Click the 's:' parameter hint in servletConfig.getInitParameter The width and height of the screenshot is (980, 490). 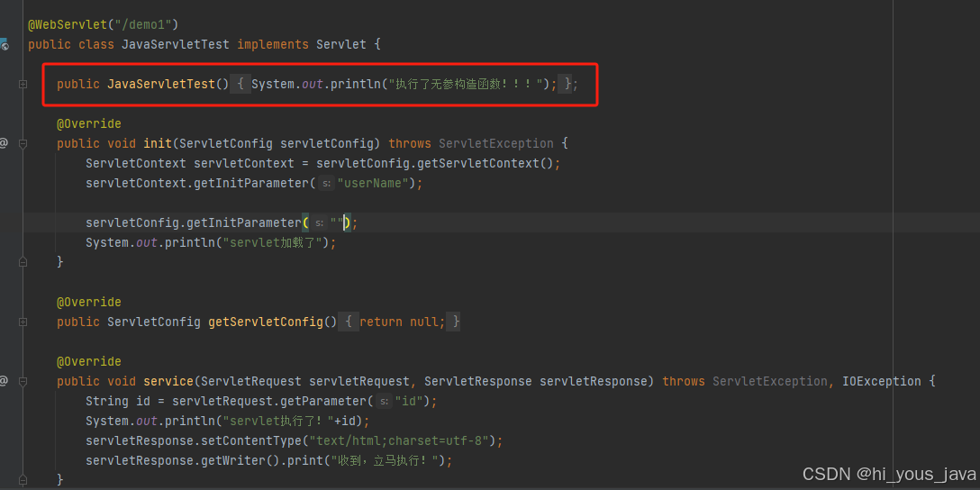(319, 223)
